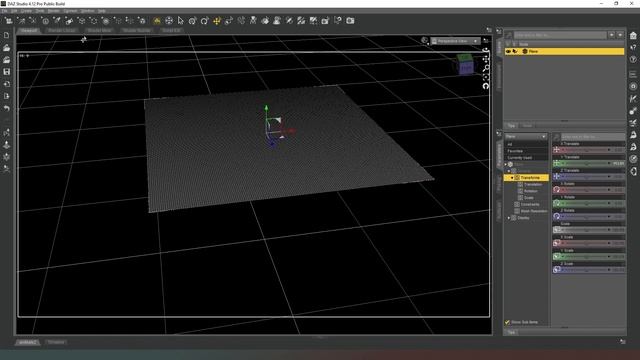Select the Plane row in Scene list
This screenshot has width=640, height=360.
coord(564,51)
